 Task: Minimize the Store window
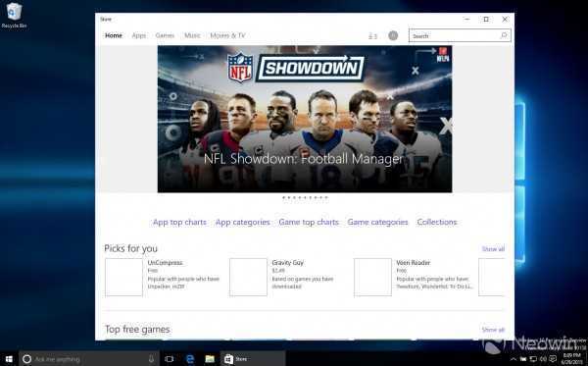466,19
